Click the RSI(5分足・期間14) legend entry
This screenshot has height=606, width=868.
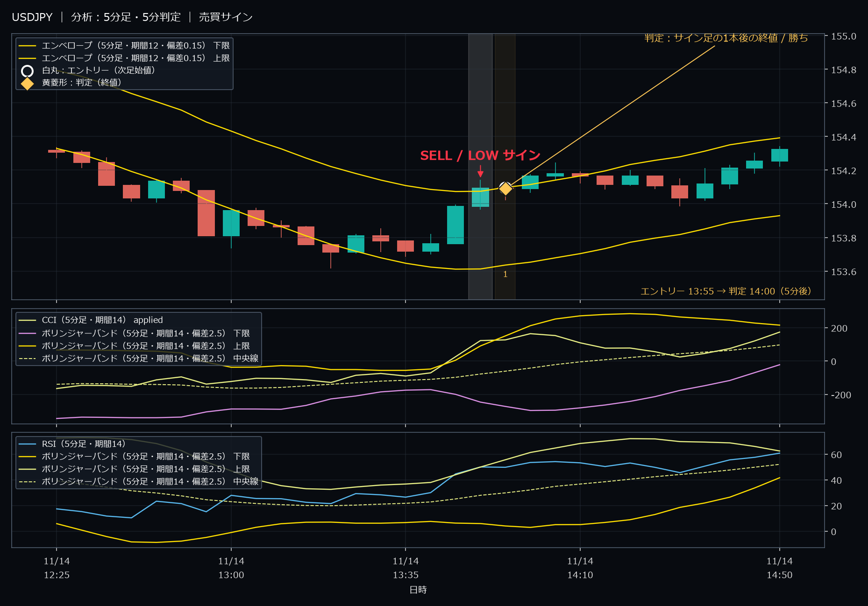(72, 444)
